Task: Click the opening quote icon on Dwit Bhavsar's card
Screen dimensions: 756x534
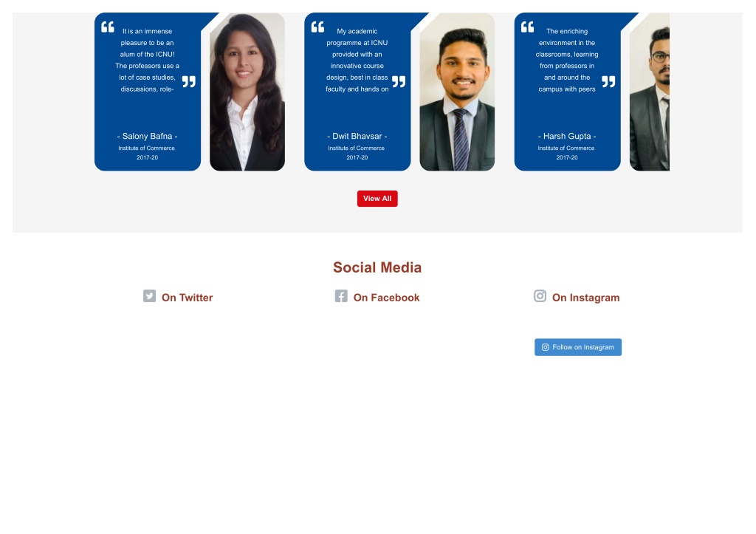Action: (317, 27)
